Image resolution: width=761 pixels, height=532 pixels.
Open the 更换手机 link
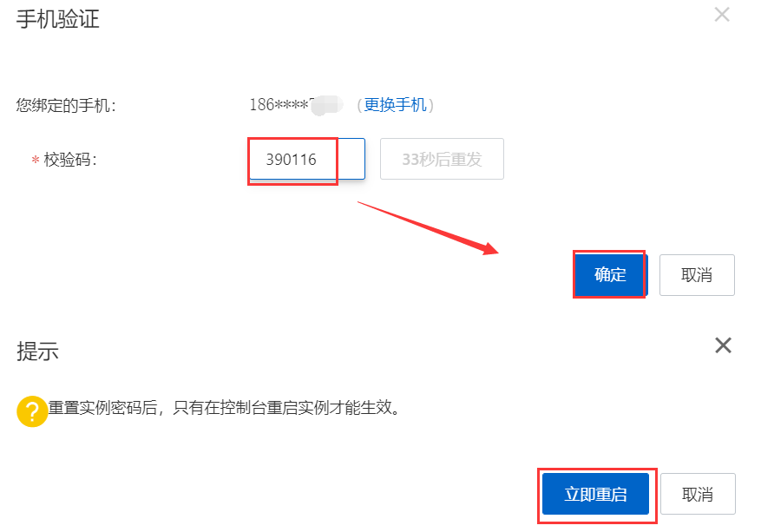pos(395,105)
